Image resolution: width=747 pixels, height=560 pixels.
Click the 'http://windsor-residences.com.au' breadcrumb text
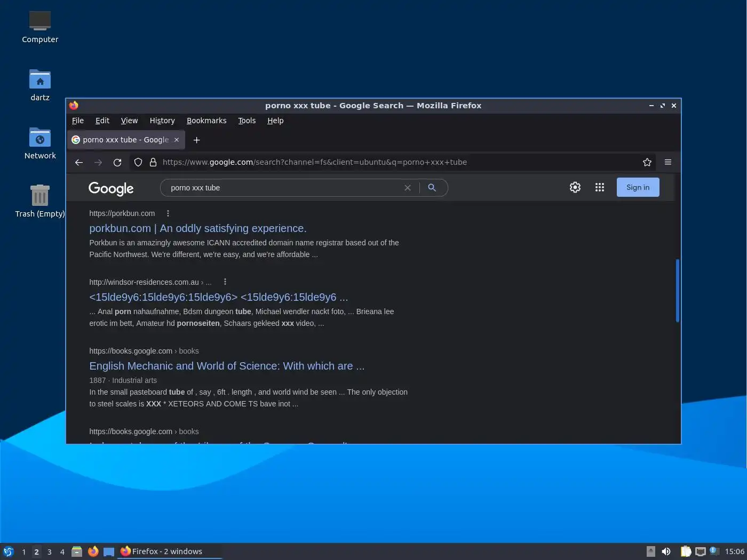tap(144, 282)
